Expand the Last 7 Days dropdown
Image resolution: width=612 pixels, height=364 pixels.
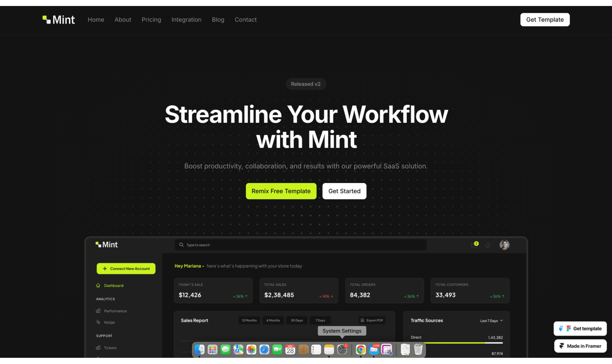point(491,321)
